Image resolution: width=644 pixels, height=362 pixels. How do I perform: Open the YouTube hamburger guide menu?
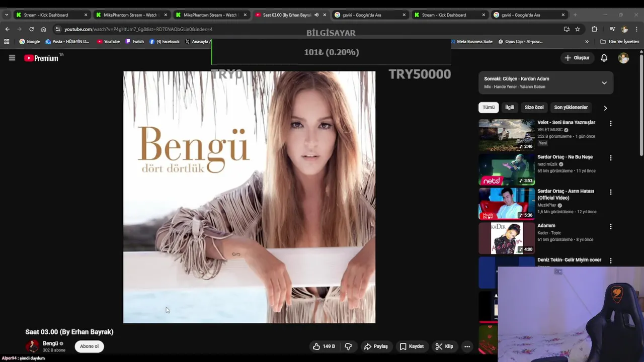(12, 58)
